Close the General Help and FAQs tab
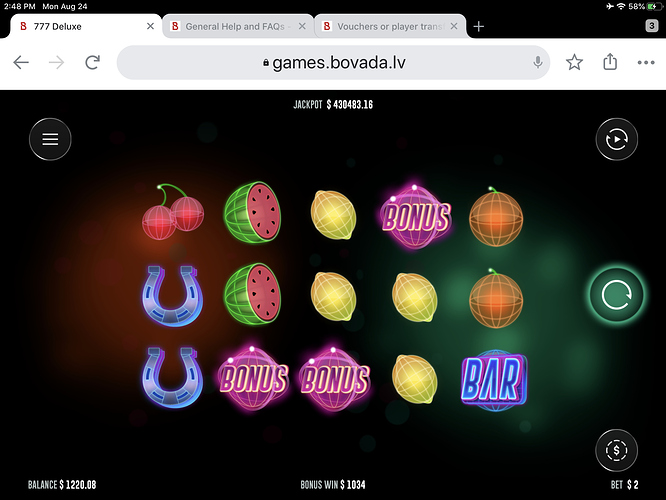 tap(302, 26)
